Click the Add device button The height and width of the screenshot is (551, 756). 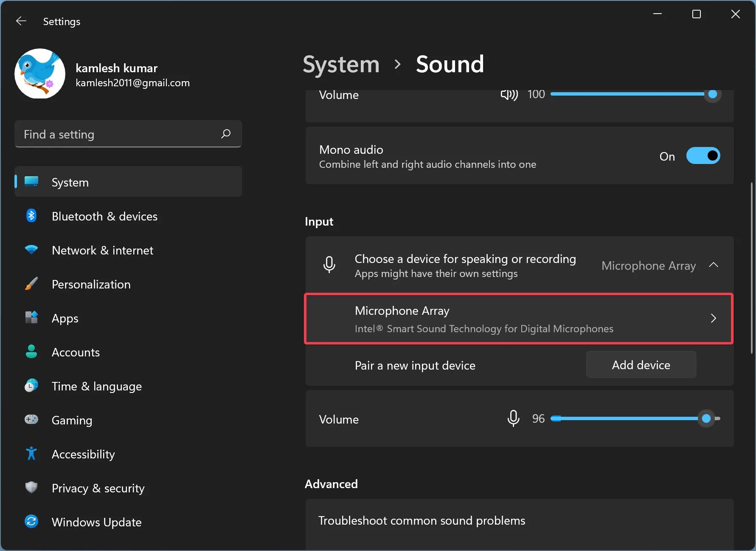point(641,365)
